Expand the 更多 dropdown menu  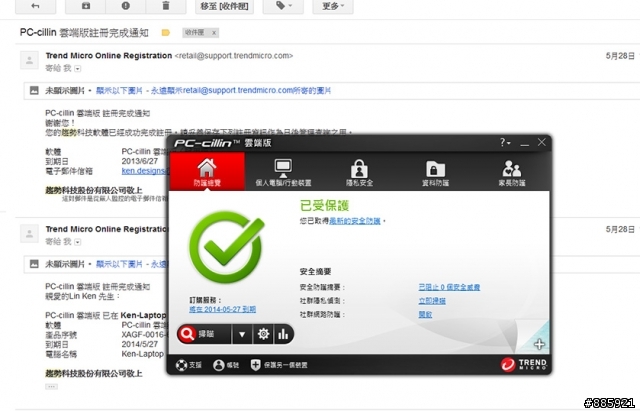333,6
